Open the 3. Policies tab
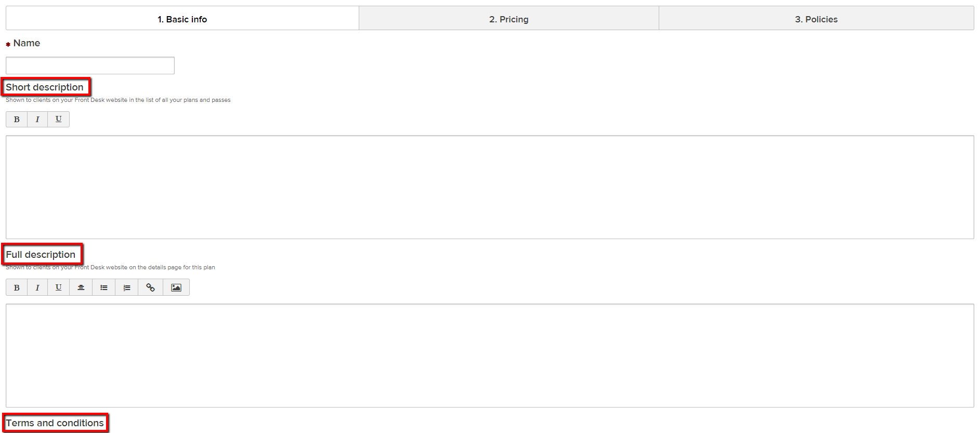This screenshot has height=433, width=980. (816, 19)
